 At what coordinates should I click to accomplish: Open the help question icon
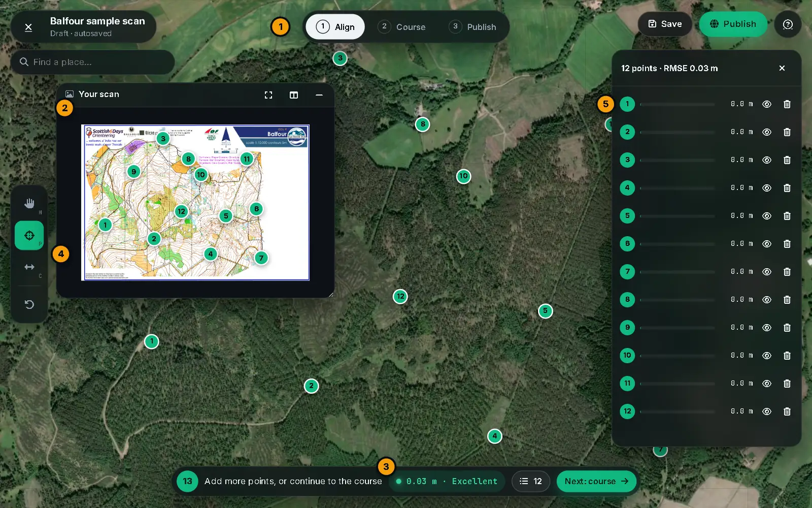[x=788, y=24]
